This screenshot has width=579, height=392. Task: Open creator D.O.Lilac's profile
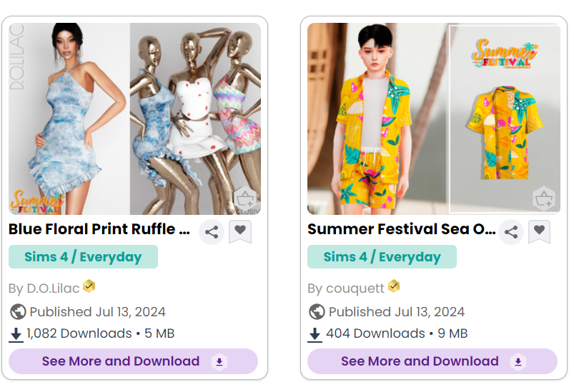coord(54,288)
